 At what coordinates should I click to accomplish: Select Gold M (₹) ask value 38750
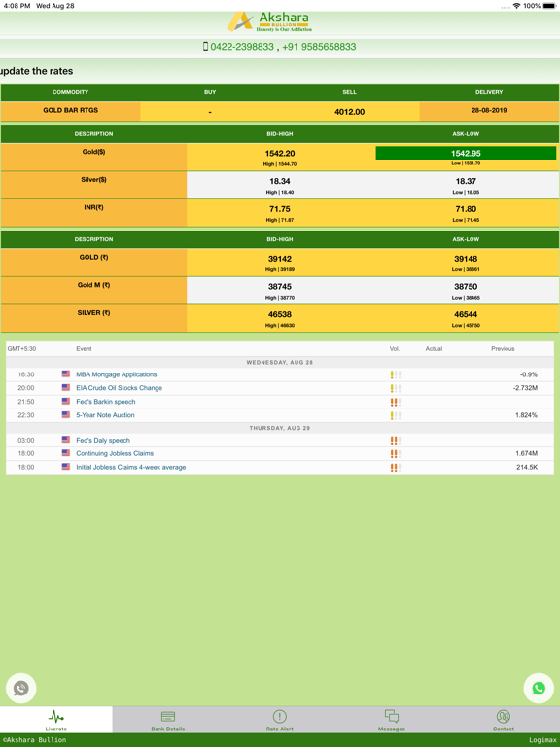pos(466,287)
